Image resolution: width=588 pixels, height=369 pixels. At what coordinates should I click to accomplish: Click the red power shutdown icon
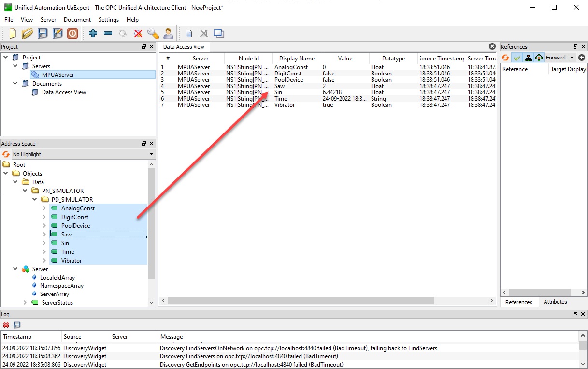(72, 33)
